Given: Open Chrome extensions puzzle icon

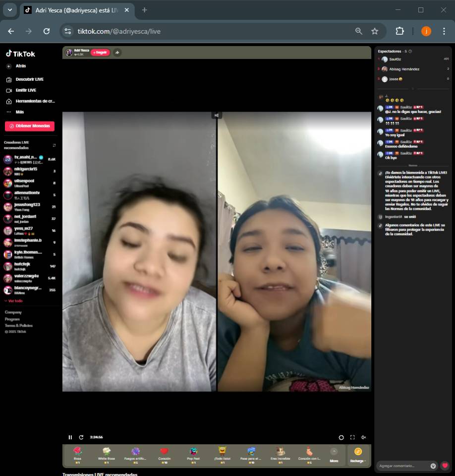Looking at the screenshot, I should point(399,31).
